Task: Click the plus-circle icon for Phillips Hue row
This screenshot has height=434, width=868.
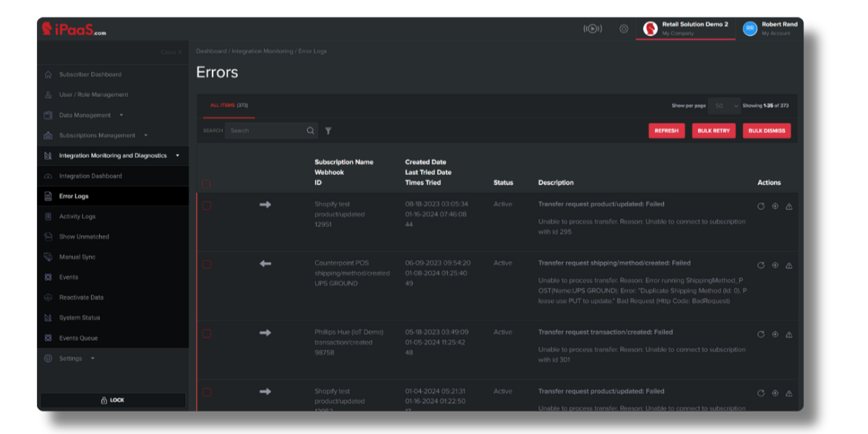Action: tap(775, 334)
